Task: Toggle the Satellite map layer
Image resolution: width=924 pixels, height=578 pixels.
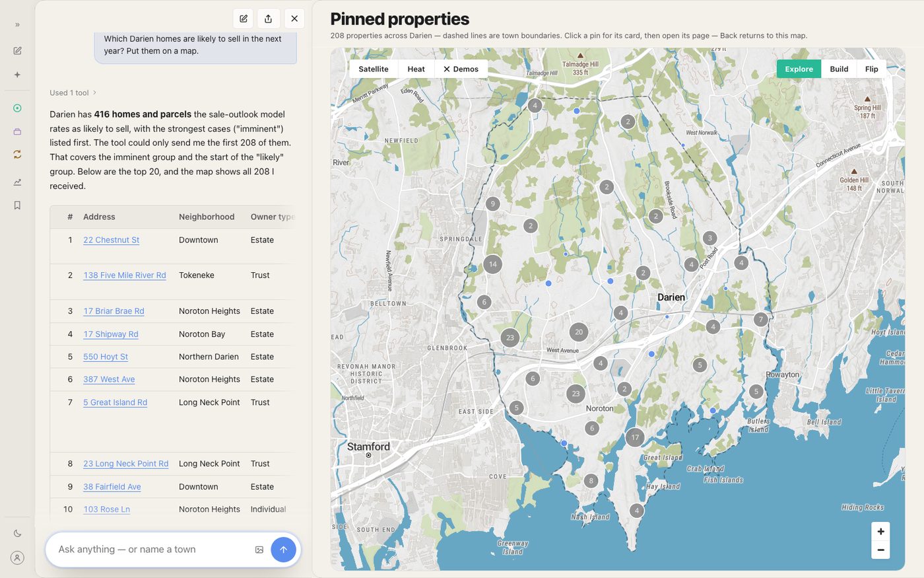Action: pos(374,69)
